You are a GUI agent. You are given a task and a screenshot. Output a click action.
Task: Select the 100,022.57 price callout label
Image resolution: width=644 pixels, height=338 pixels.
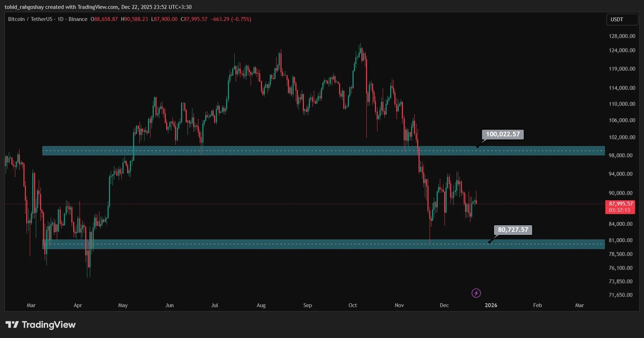pos(502,134)
